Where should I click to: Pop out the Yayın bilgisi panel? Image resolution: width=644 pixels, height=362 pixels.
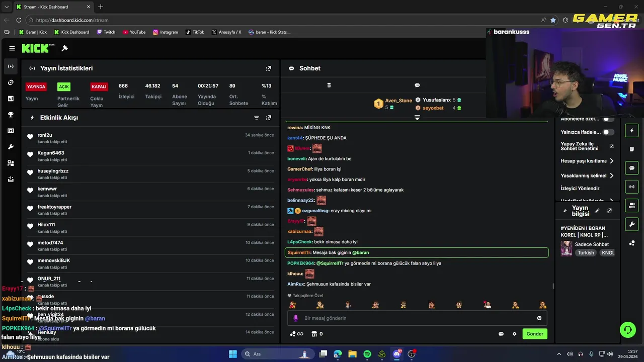point(609,211)
